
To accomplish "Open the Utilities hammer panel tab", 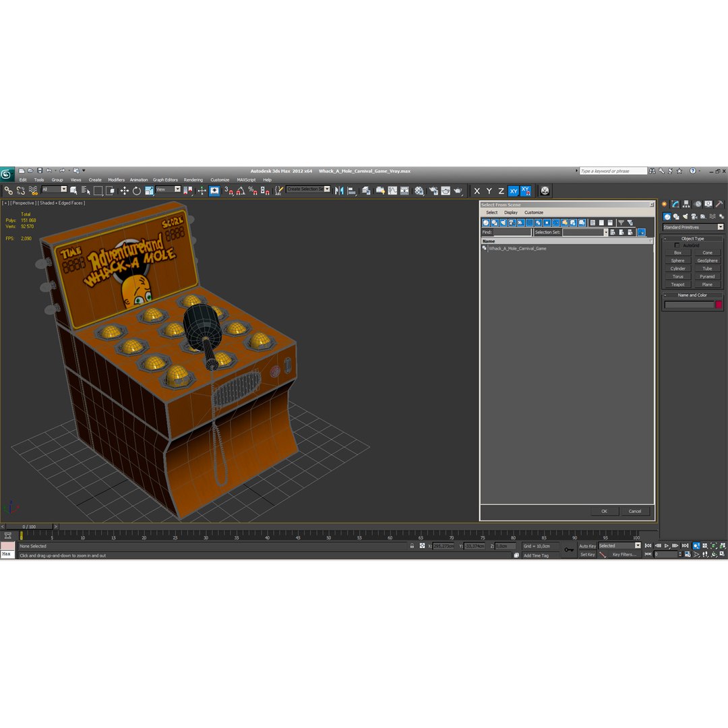I will (719, 204).
